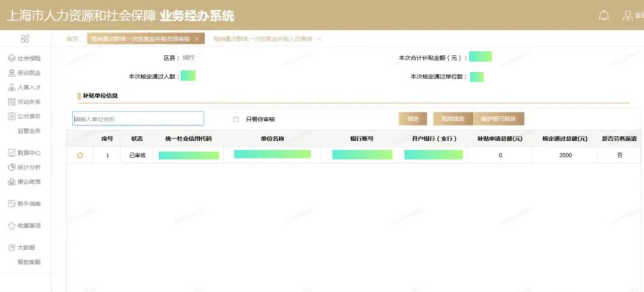Switch to the 首页 tab

tap(72, 39)
